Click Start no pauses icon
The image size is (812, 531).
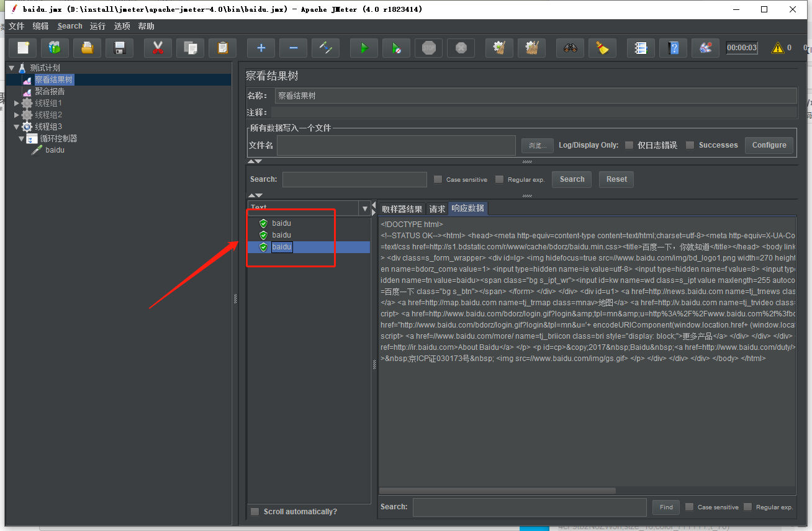coord(396,48)
